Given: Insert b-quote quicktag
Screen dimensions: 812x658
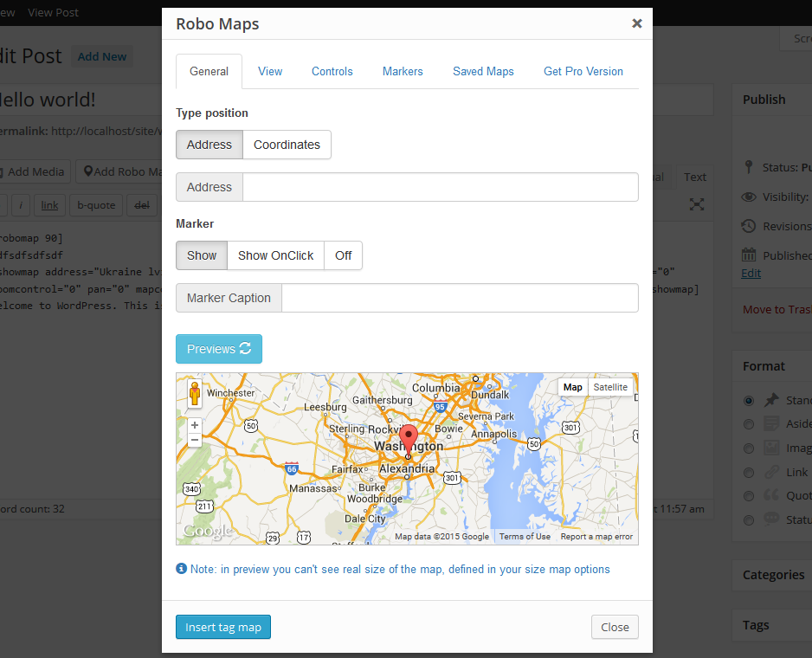Looking at the screenshot, I should [96, 205].
